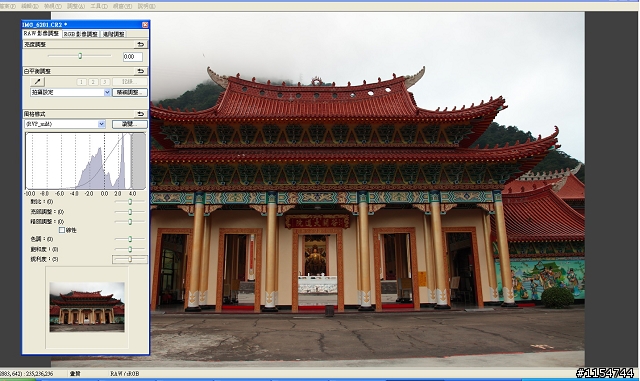Enable the linear checkbox below sliders
The image size is (640, 381).
point(62,230)
